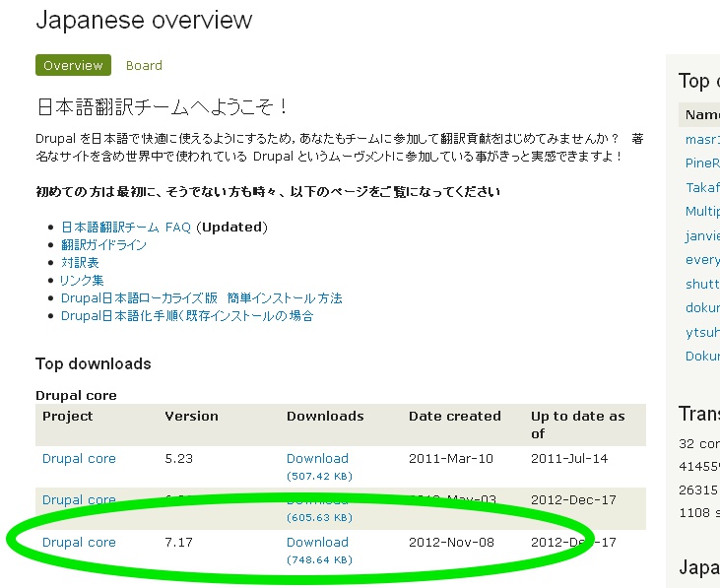Viewport: 720px width, 588px height.
Task: Click the 翻訳ガイドライン link
Action: (x=103, y=244)
